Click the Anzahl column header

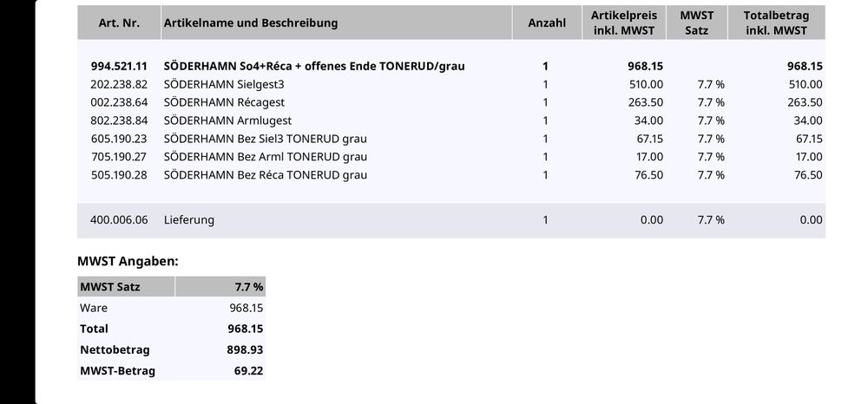(547, 23)
